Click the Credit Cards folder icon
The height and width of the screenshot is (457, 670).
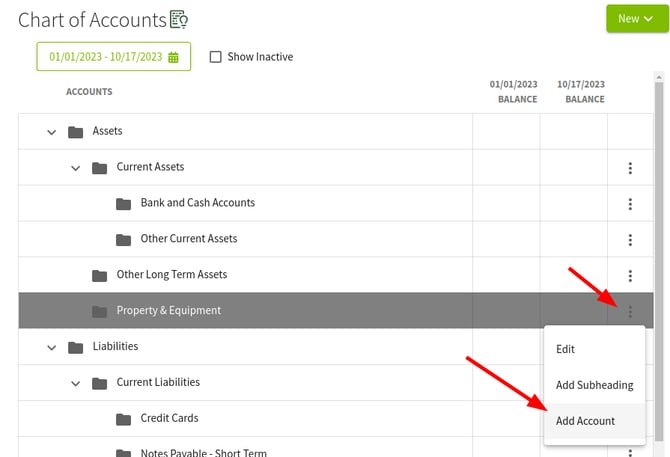(124, 419)
